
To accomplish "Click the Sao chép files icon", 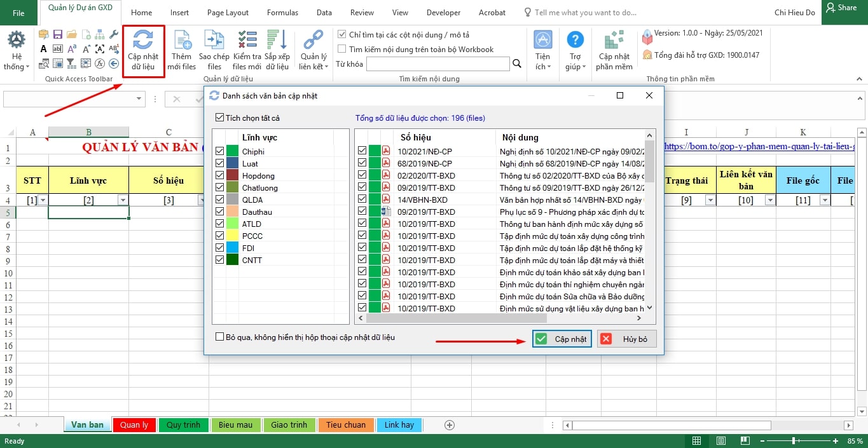I will click(x=214, y=41).
